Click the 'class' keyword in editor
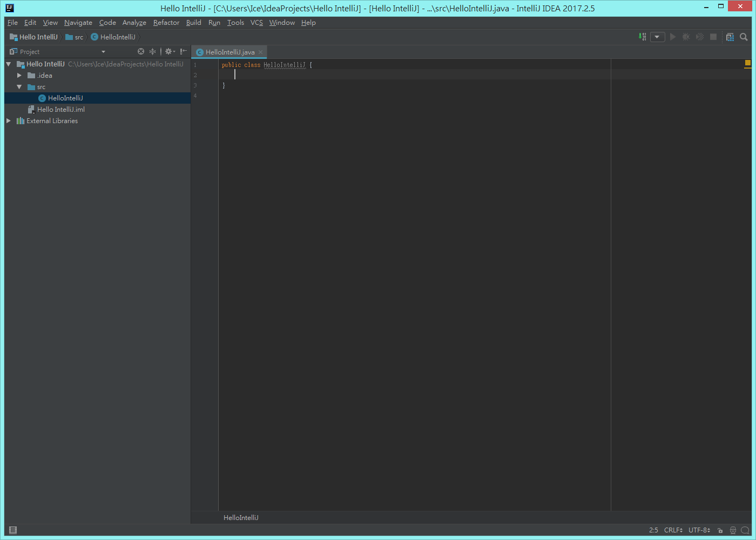Image resolution: width=756 pixels, height=540 pixels. [x=252, y=65]
